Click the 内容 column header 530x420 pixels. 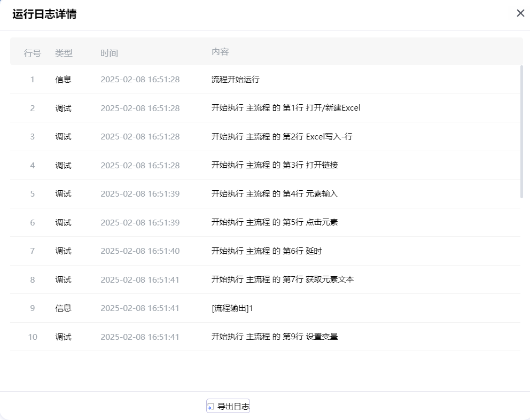click(x=220, y=52)
